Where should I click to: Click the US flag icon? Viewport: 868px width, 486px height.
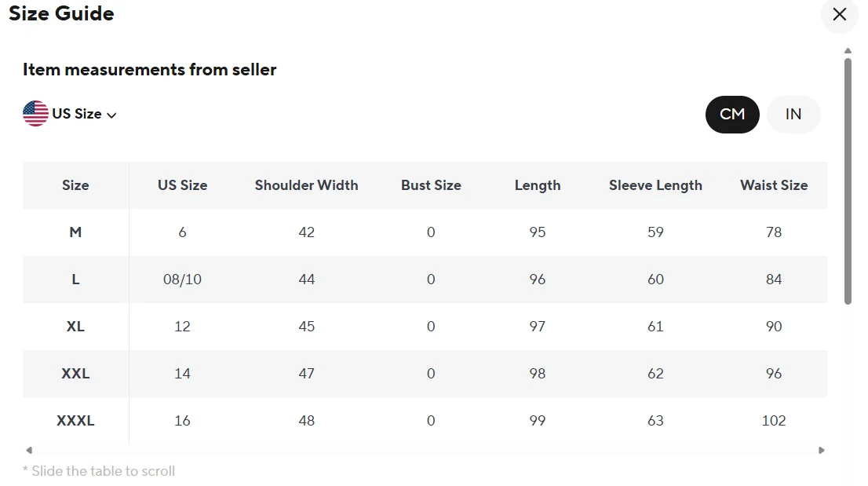35,114
